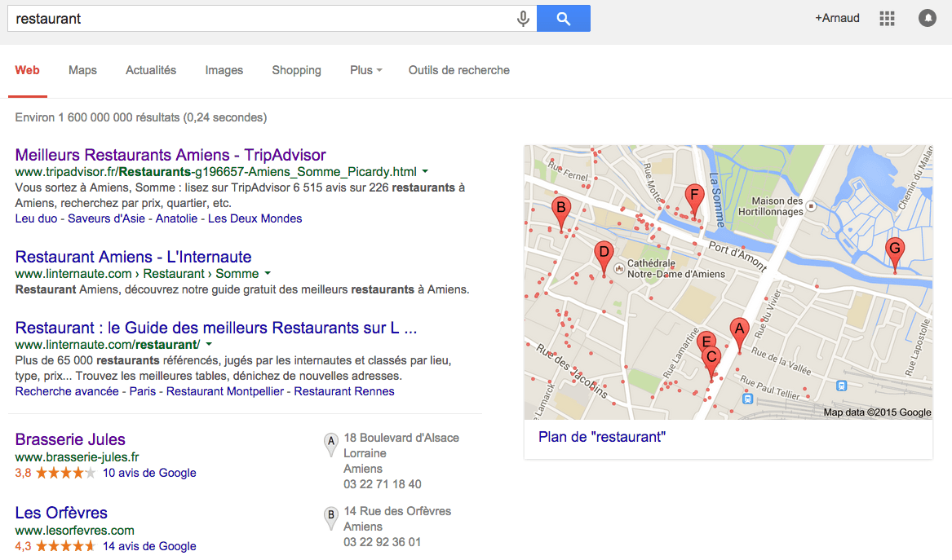Click map marker G

895,251
